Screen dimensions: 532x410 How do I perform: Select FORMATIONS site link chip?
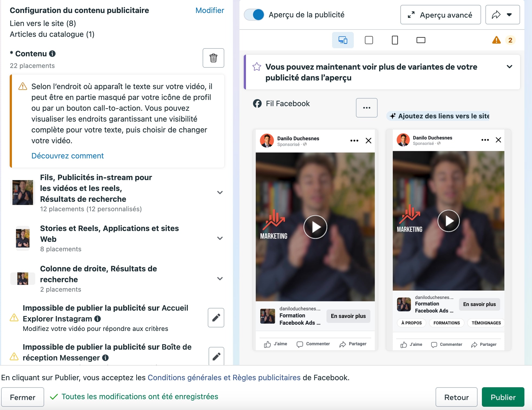pos(447,323)
